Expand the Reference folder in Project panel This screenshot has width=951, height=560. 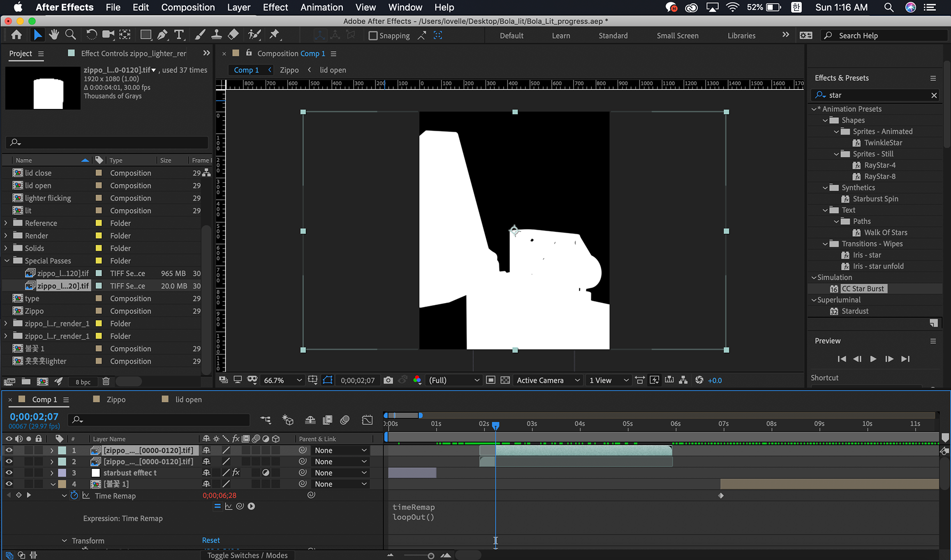click(x=6, y=223)
